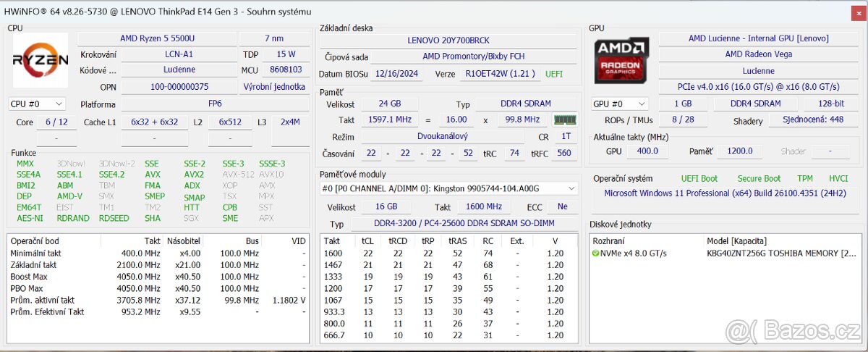The image size is (868, 352).
Task: Click the AES-NI feature flag
Action: coord(30,218)
